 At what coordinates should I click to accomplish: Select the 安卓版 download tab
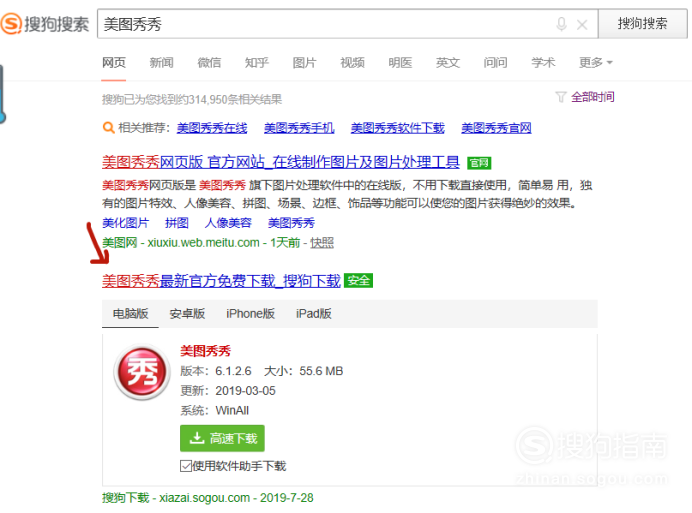187,313
